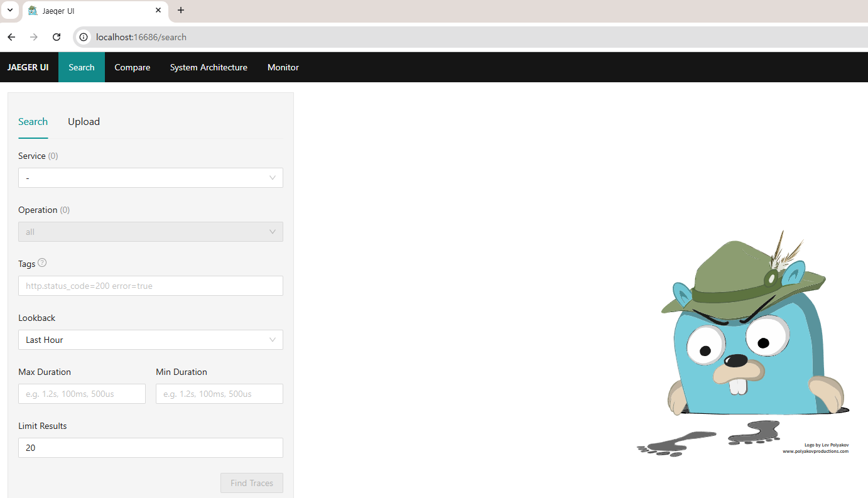Click the Limit Results field showing 20
868x498 pixels.
151,448
